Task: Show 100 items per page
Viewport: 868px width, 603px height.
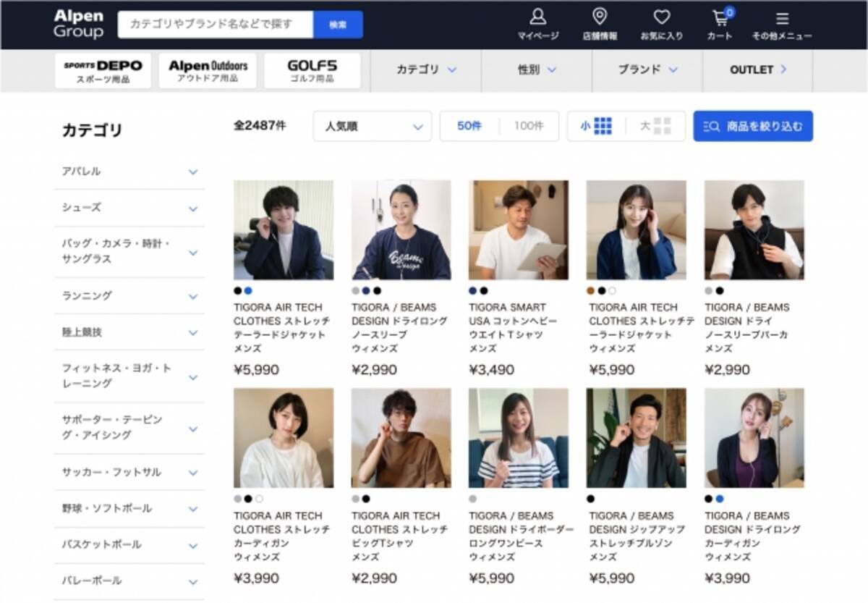Action: [528, 126]
